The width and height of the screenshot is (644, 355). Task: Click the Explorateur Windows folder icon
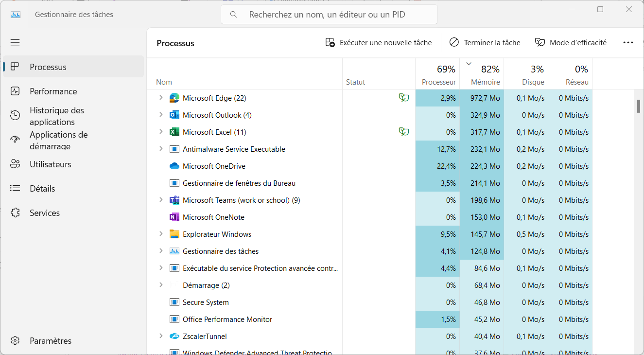coord(174,234)
